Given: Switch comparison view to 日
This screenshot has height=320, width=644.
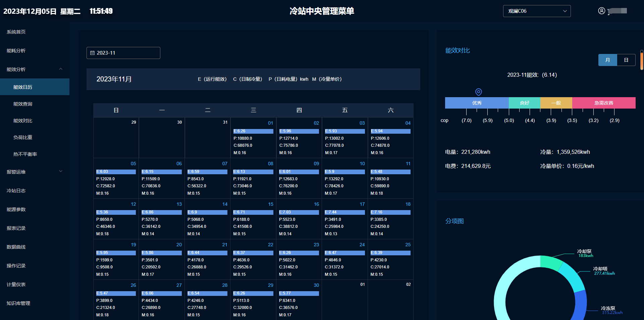Looking at the screenshot, I should 626,60.
